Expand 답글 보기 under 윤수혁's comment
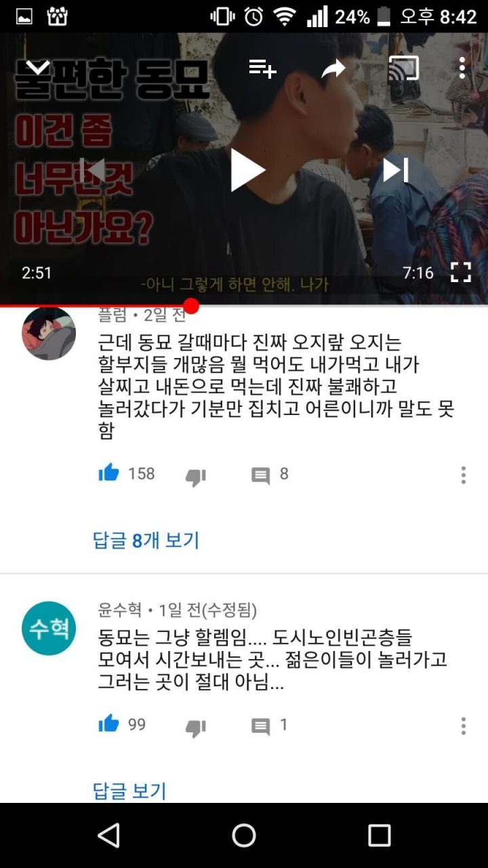The width and height of the screenshot is (488, 868). (x=129, y=791)
